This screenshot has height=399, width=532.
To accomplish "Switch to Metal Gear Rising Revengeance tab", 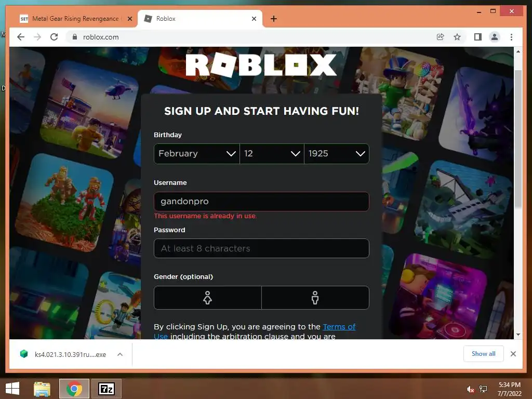I will 75,19.
